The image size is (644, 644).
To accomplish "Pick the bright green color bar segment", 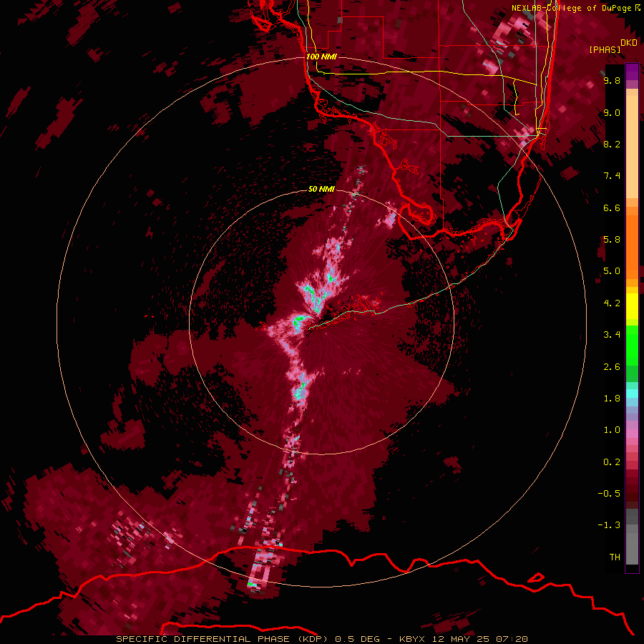I will [x=632, y=345].
